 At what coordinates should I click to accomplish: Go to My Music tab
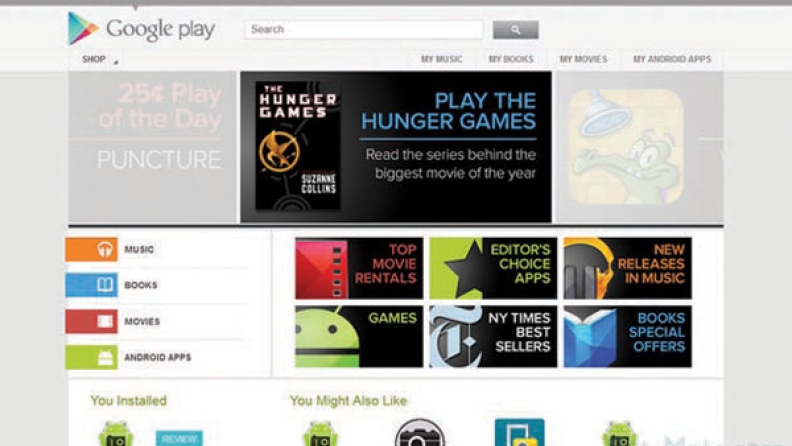click(x=441, y=59)
